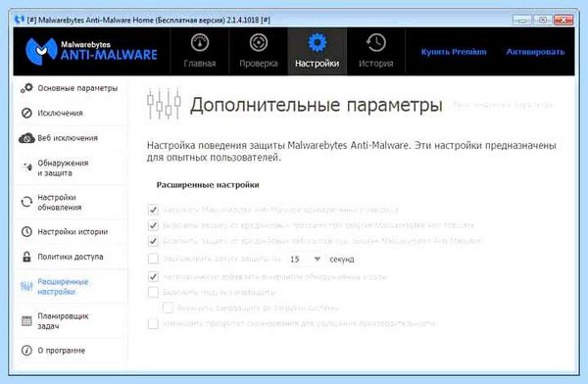Open Исключения via its prohibition icon
Screen dimensions: 588x384
[x=26, y=113]
